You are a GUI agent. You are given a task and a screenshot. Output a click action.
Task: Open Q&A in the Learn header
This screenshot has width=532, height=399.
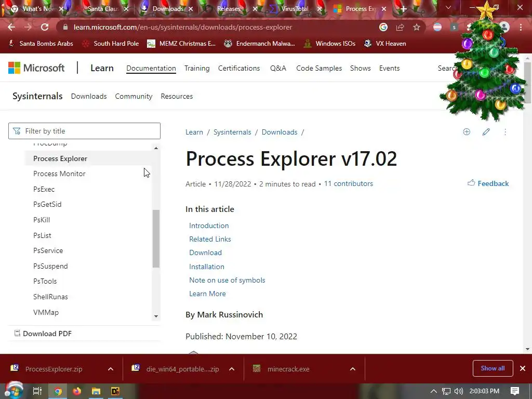click(x=278, y=68)
